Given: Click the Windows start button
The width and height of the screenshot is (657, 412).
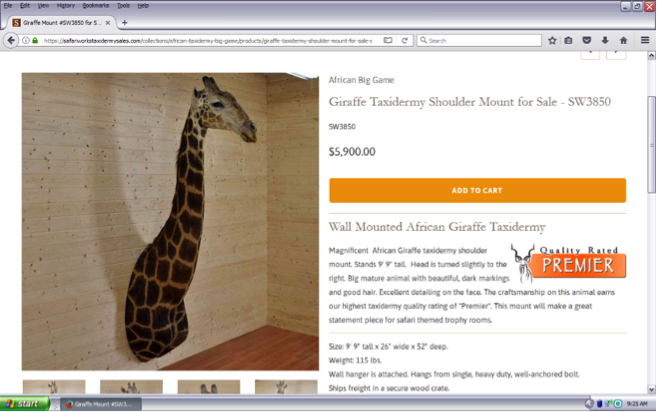Looking at the screenshot, I should [x=24, y=404].
